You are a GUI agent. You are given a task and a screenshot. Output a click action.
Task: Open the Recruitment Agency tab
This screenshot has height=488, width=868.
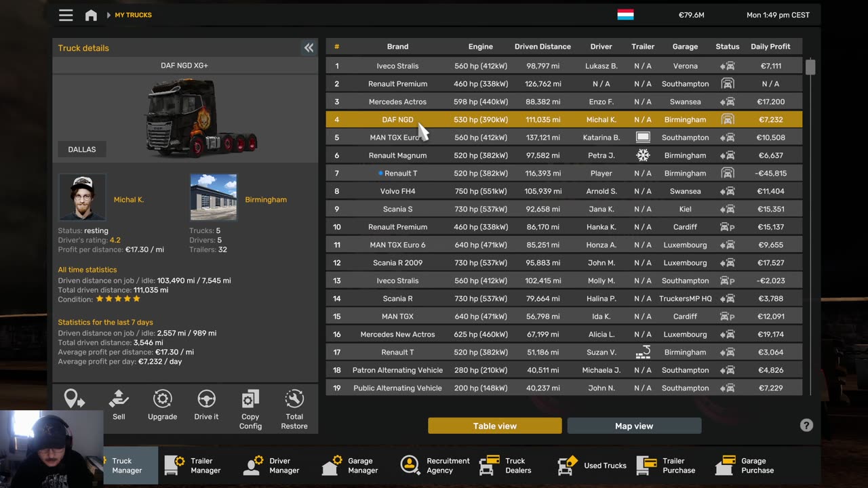[435, 466]
